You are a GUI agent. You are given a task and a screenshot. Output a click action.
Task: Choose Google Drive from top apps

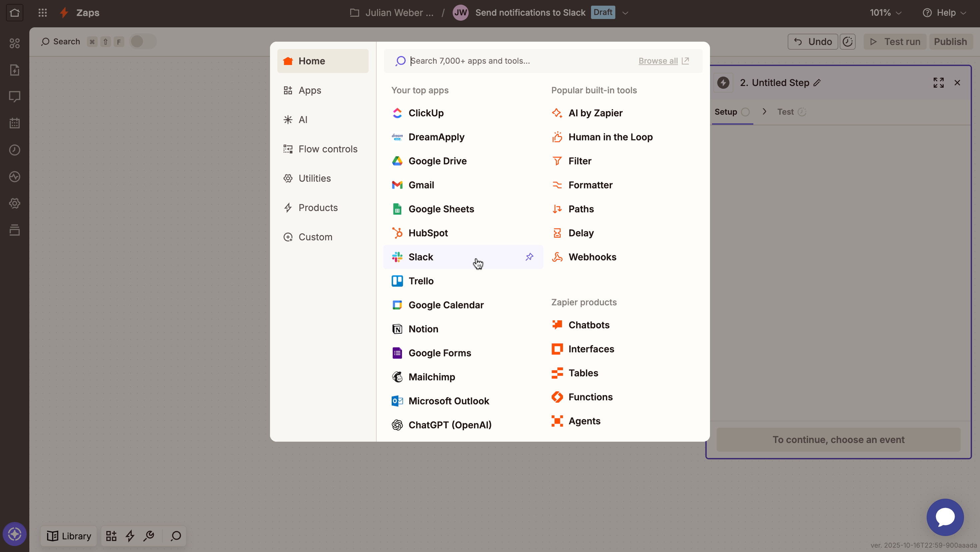(463, 161)
